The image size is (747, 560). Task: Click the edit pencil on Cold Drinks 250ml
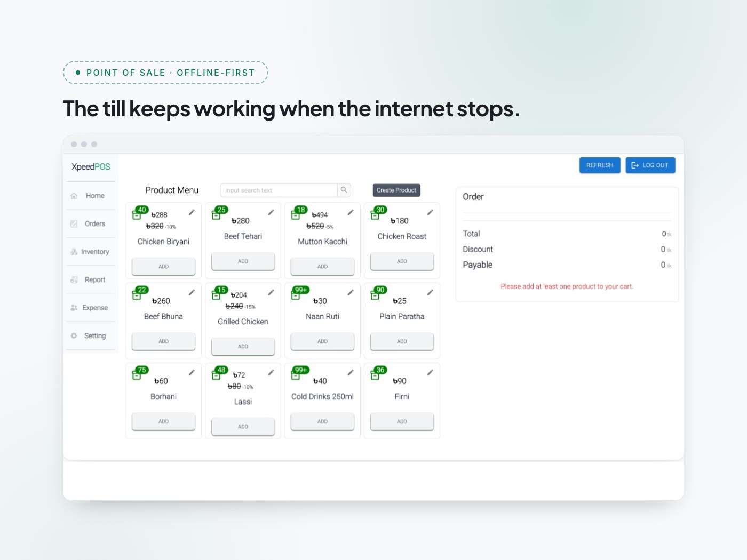(351, 372)
